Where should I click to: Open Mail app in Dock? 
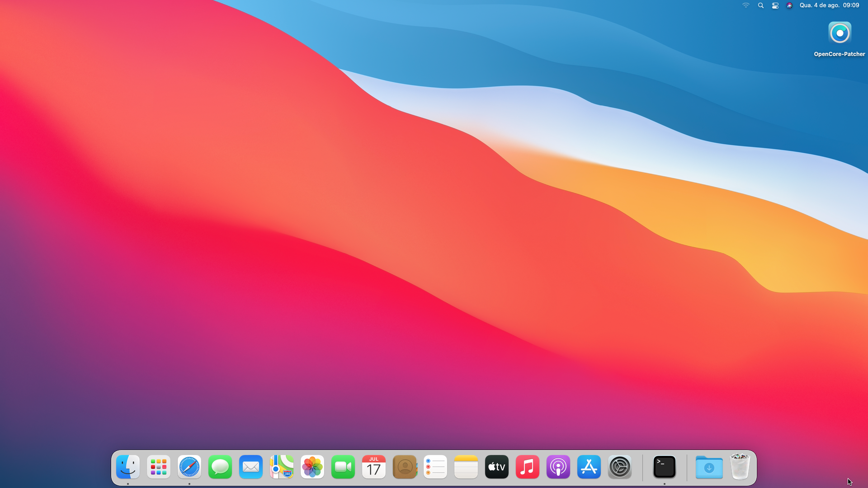click(x=251, y=467)
